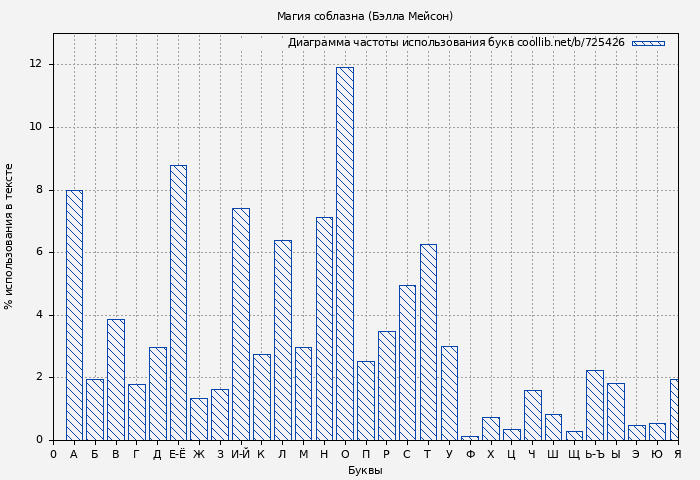
Task: Click the legend text with coollib.net link
Action: pos(456,43)
